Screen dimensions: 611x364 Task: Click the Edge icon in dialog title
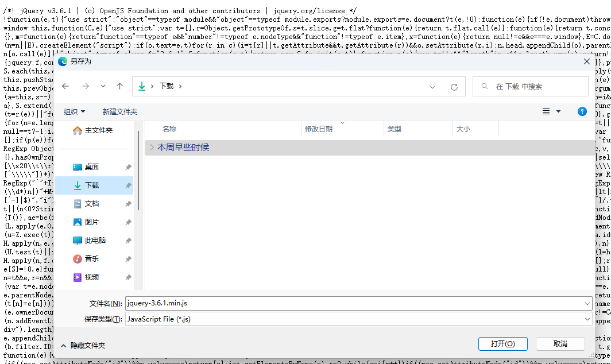[63, 61]
